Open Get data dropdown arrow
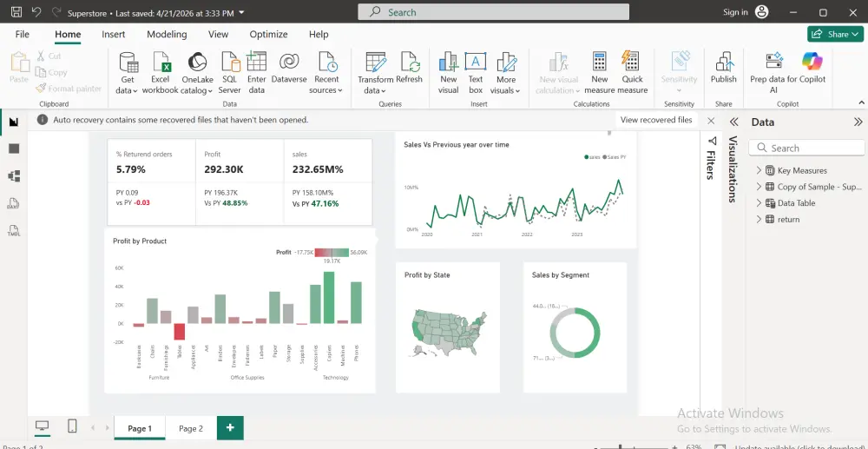 click(x=135, y=91)
